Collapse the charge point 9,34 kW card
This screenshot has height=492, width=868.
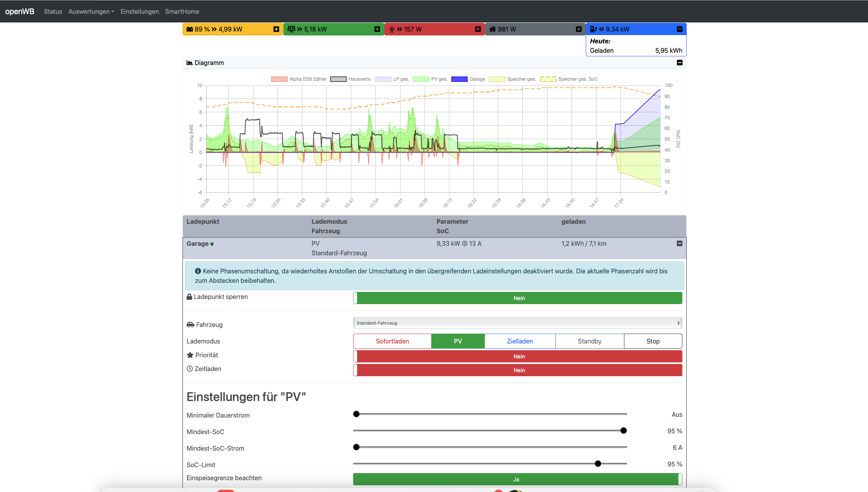click(680, 29)
